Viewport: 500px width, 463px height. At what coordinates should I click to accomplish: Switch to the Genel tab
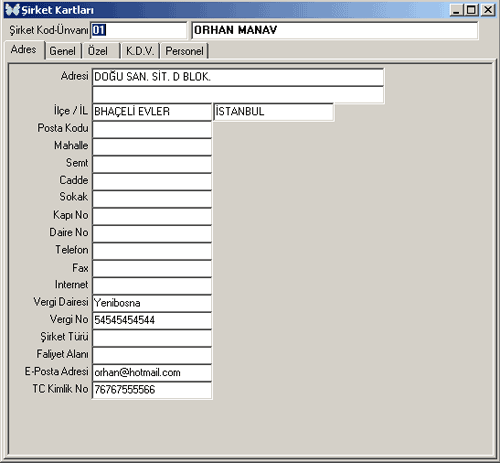pyautogui.click(x=63, y=51)
